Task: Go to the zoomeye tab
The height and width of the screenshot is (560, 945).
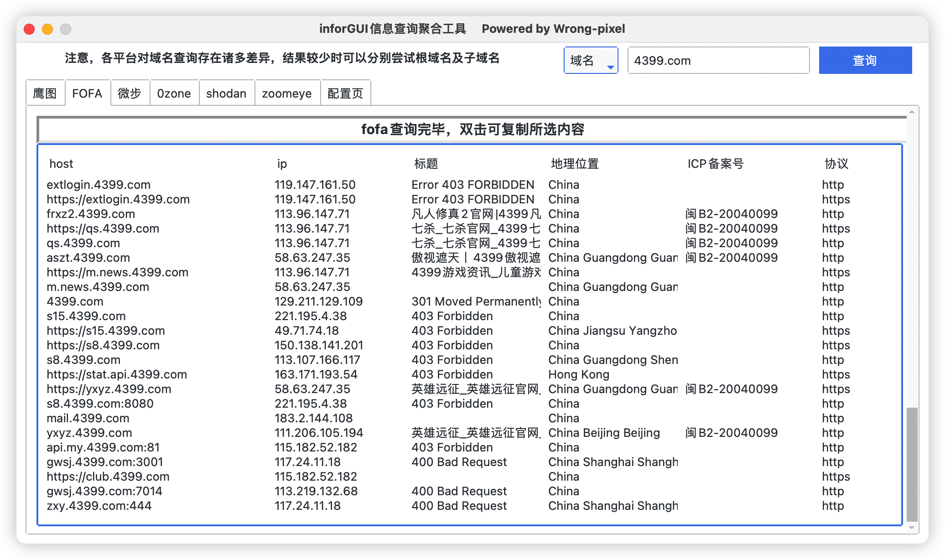Action: [x=287, y=93]
